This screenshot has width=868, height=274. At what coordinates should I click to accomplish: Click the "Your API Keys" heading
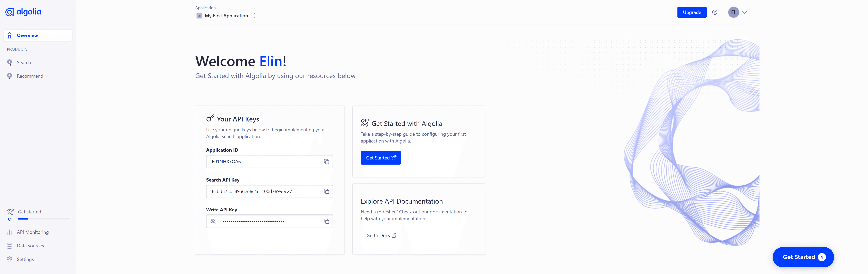click(238, 119)
